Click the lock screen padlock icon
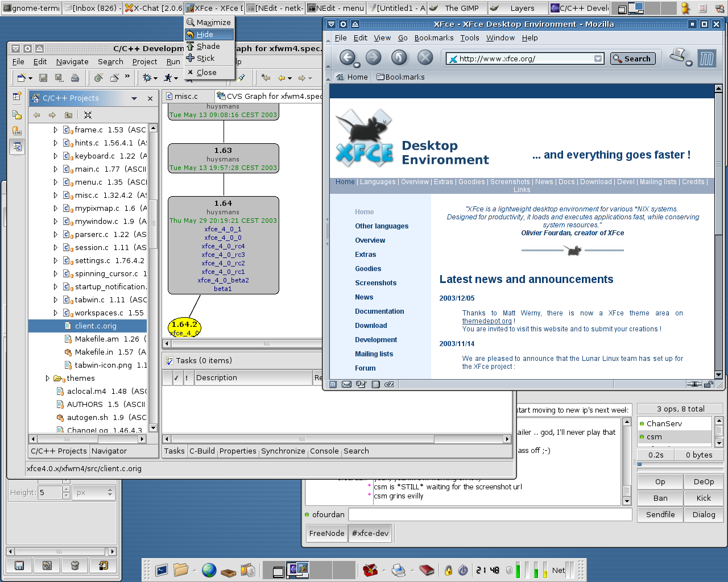 click(448, 570)
